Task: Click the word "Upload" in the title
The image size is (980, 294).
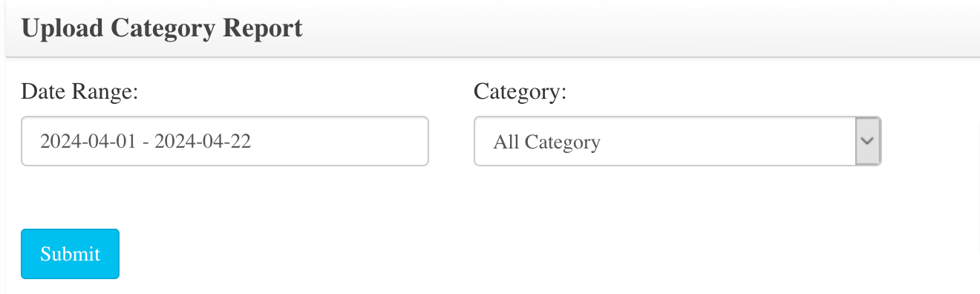Action: point(62,28)
